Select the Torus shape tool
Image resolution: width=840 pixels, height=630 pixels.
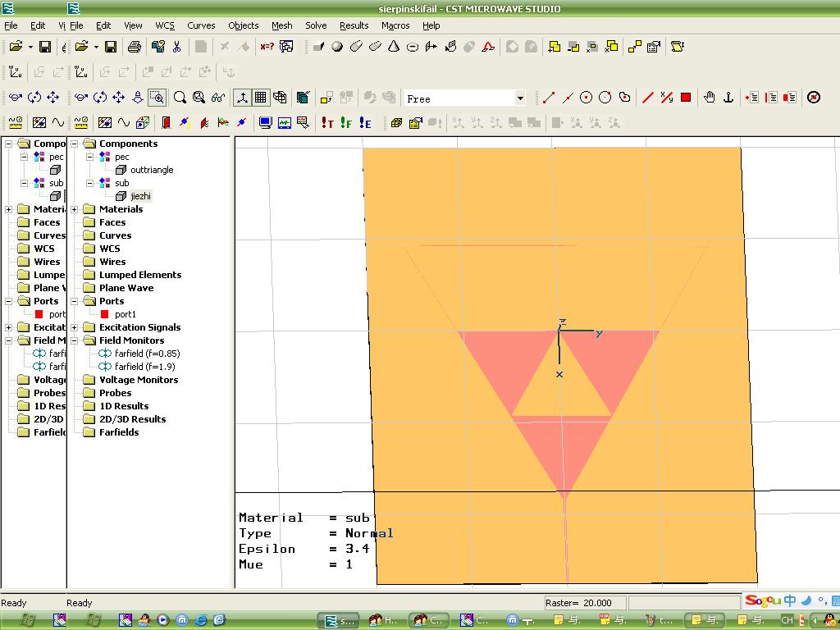(x=413, y=47)
